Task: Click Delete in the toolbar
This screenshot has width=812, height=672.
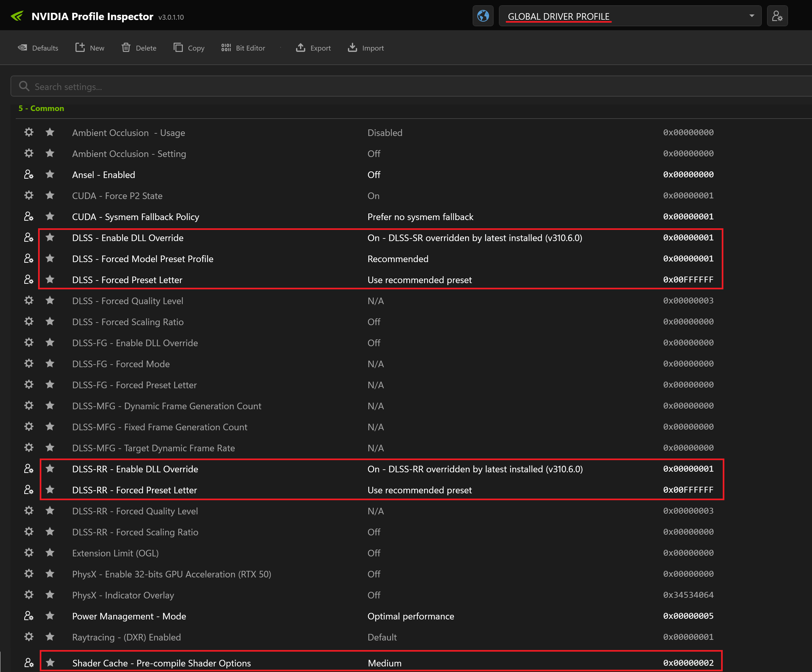Action: (139, 48)
